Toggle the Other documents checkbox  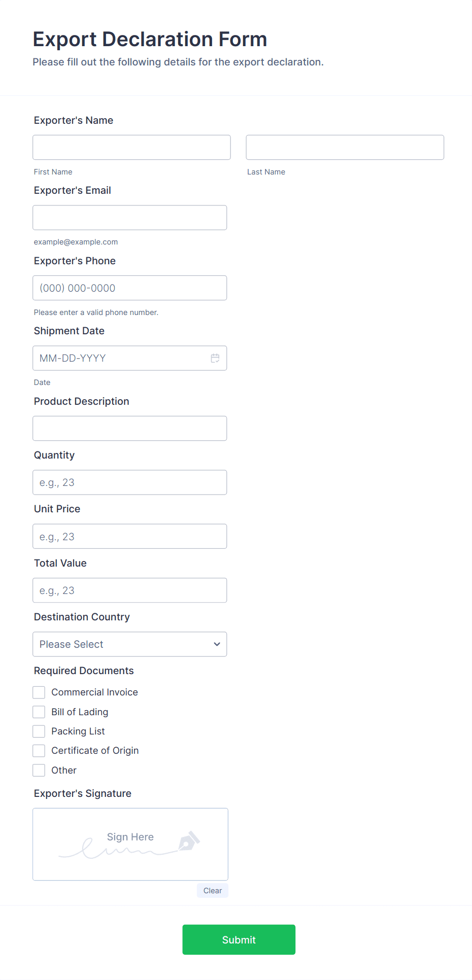[39, 770]
